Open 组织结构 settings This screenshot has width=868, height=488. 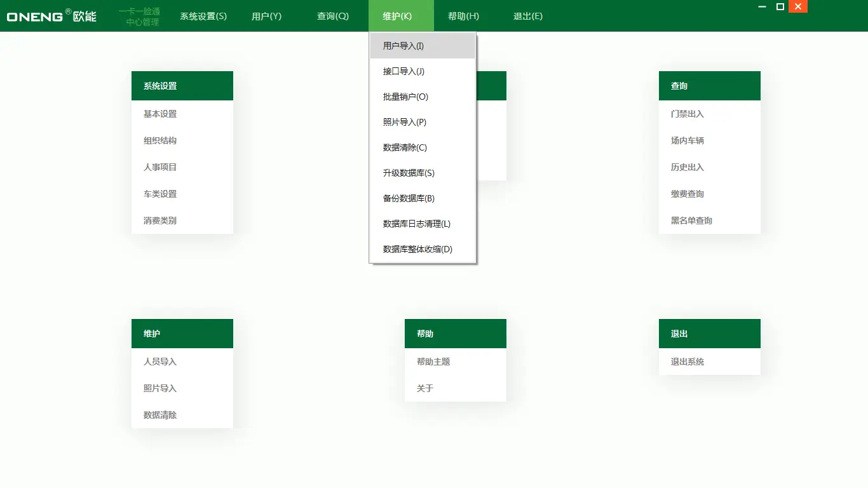159,140
